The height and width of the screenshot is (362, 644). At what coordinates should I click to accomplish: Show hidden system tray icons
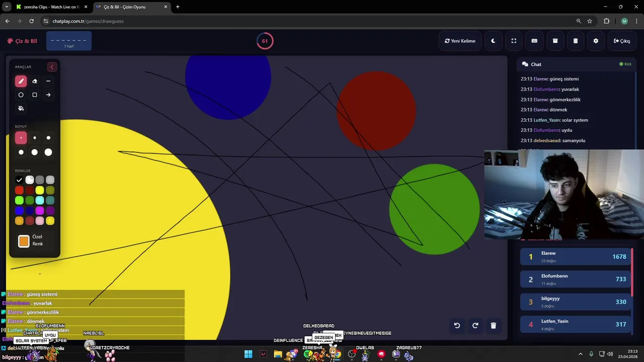581,354
